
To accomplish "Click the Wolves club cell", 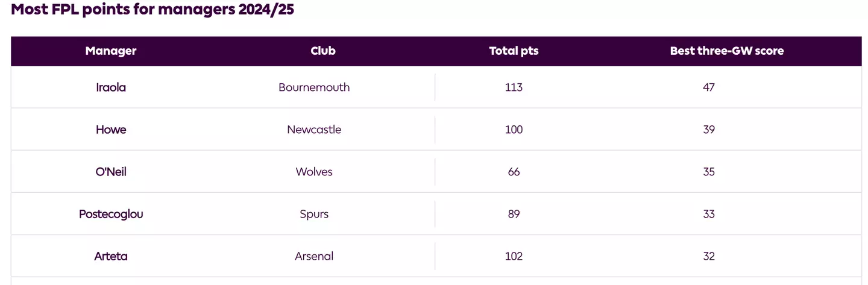I will (x=314, y=172).
